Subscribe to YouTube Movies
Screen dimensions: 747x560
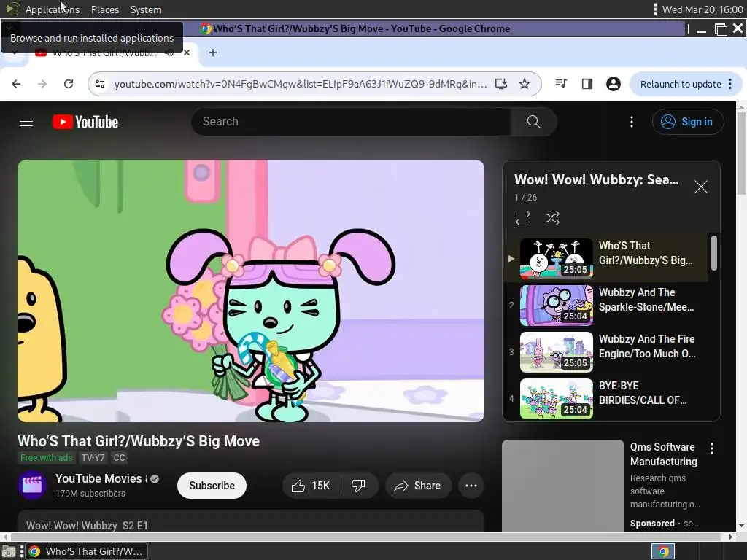212,485
